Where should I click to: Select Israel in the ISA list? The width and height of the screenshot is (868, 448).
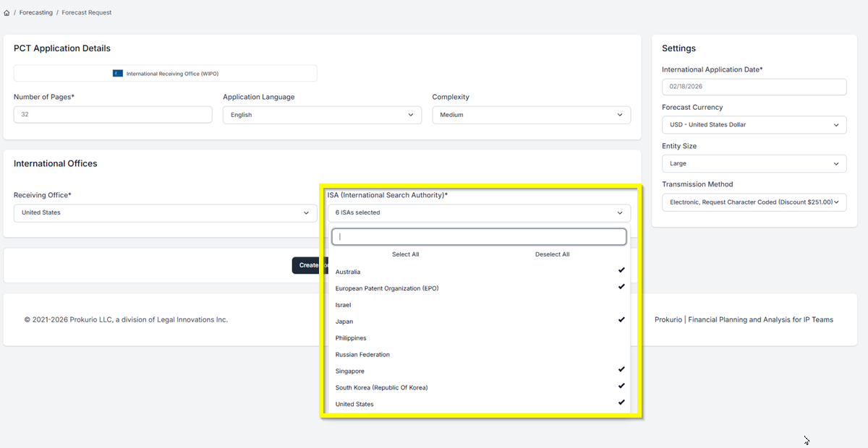[344, 305]
